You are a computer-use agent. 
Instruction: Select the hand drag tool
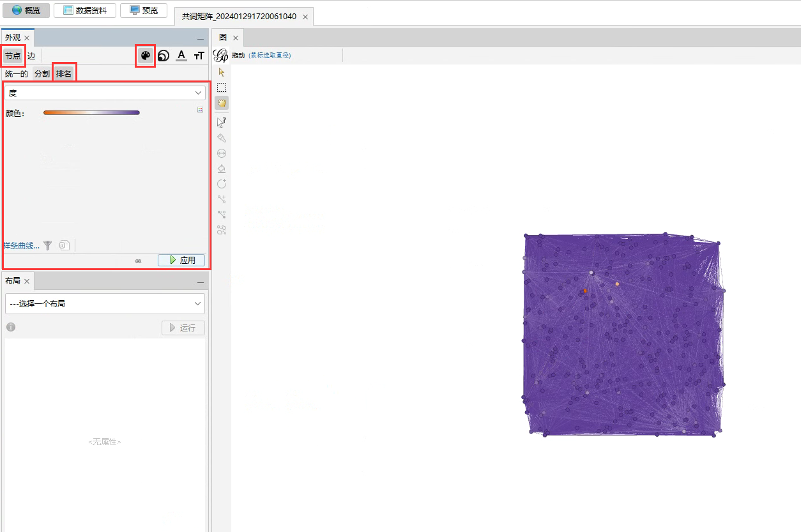tap(222, 103)
